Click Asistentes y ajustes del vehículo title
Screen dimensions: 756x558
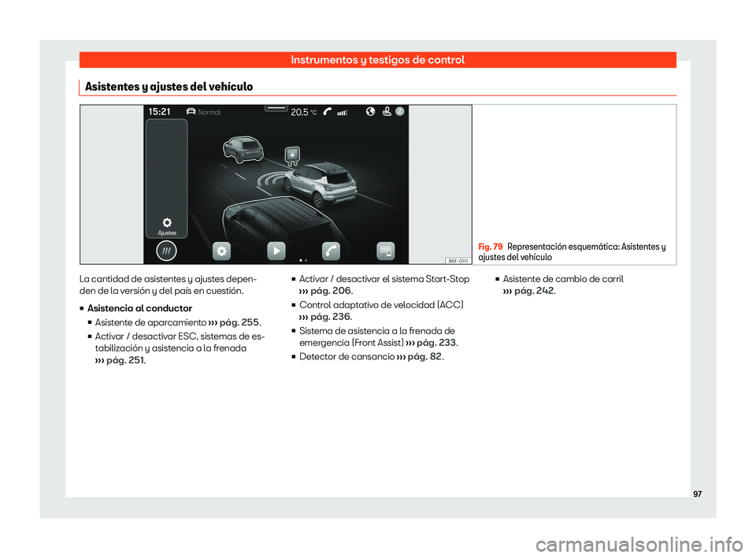(x=169, y=87)
